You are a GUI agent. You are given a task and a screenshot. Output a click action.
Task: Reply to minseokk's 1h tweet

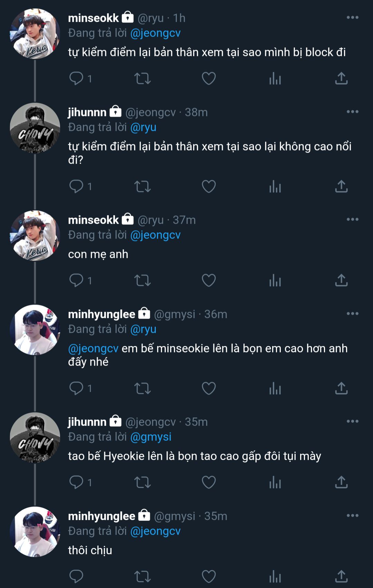point(76,78)
